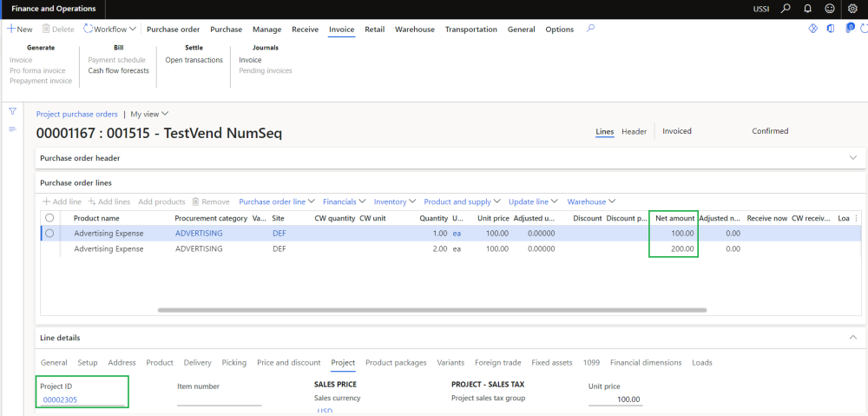The image size is (868, 416).
Task: Click Delete in action pane
Action: coord(58,30)
